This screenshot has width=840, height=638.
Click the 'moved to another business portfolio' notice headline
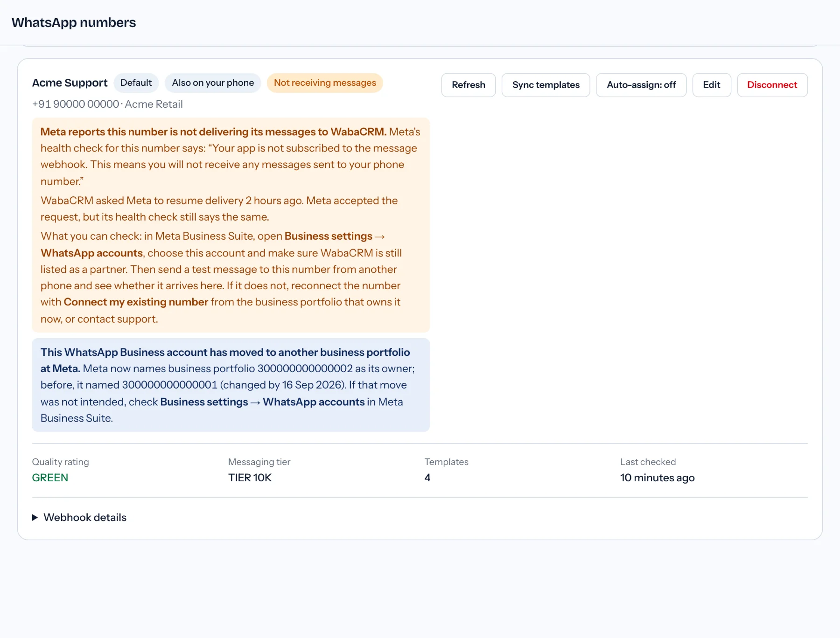coord(225,360)
